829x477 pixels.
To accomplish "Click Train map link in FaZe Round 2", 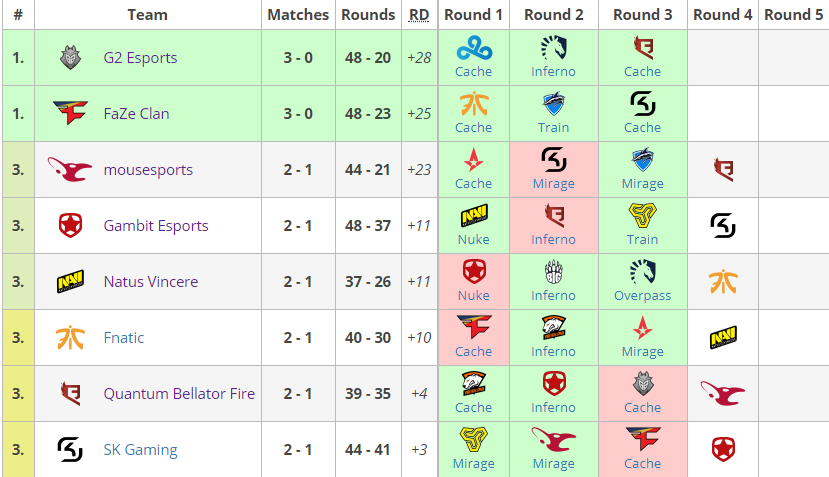I will pos(554,127).
